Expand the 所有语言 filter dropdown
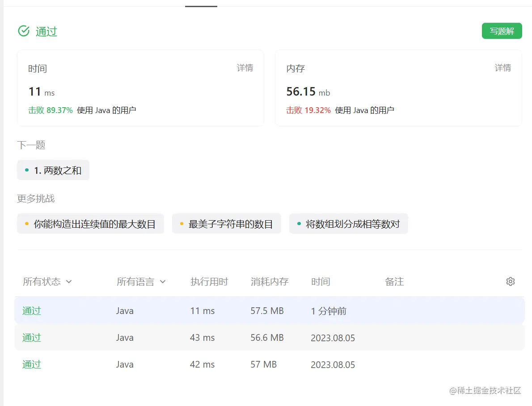 pos(141,282)
